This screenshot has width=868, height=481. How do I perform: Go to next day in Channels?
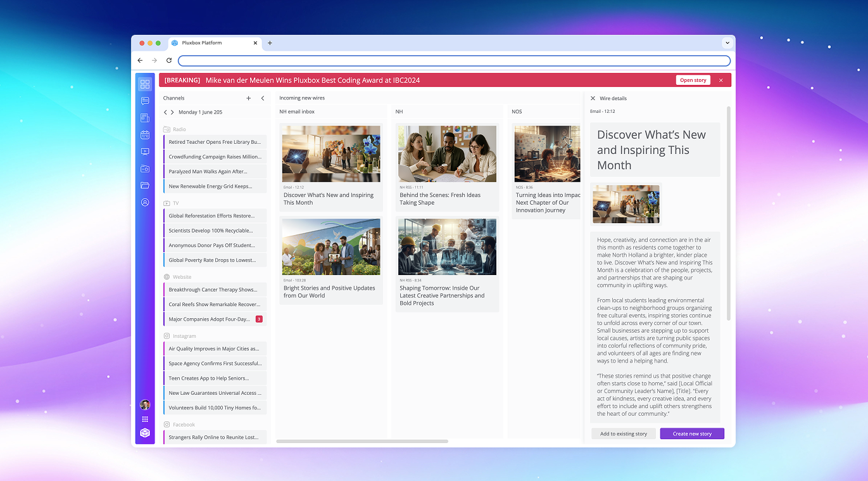[x=172, y=112]
